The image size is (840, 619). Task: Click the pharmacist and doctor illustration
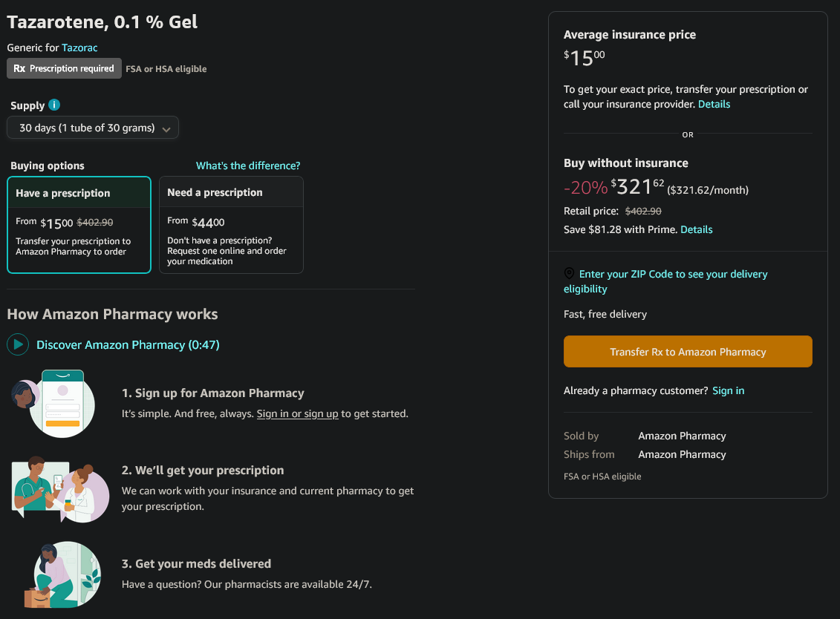point(60,489)
